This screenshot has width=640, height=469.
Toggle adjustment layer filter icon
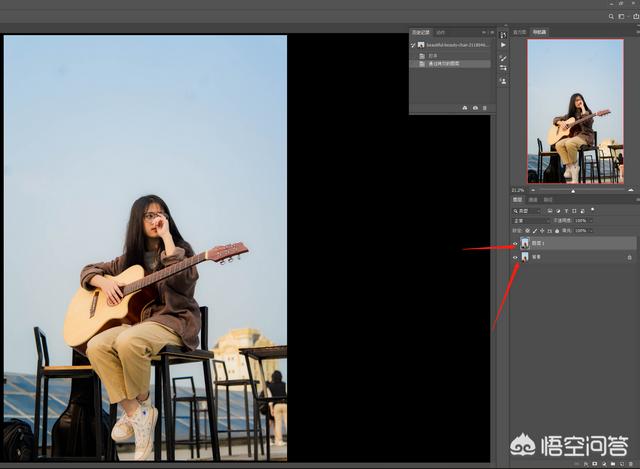pos(558,211)
